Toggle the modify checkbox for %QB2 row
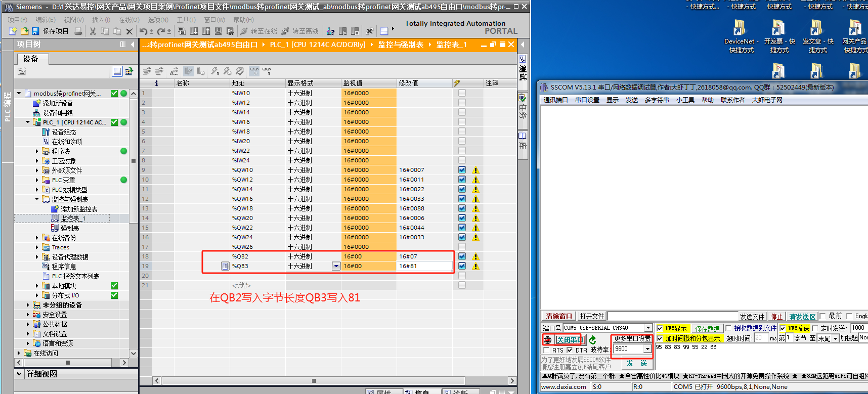This screenshot has width=868, height=394. [x=462, y=256]
